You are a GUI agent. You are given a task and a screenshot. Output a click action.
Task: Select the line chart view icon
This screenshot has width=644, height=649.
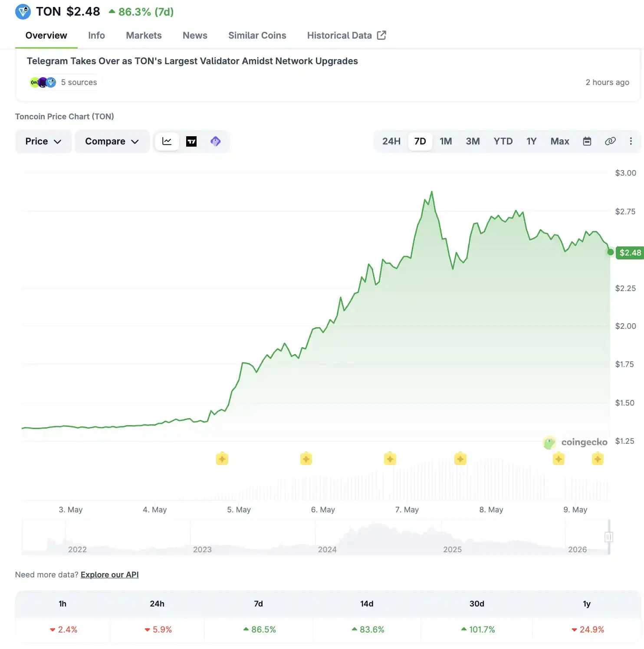click(x=167, y=141)
